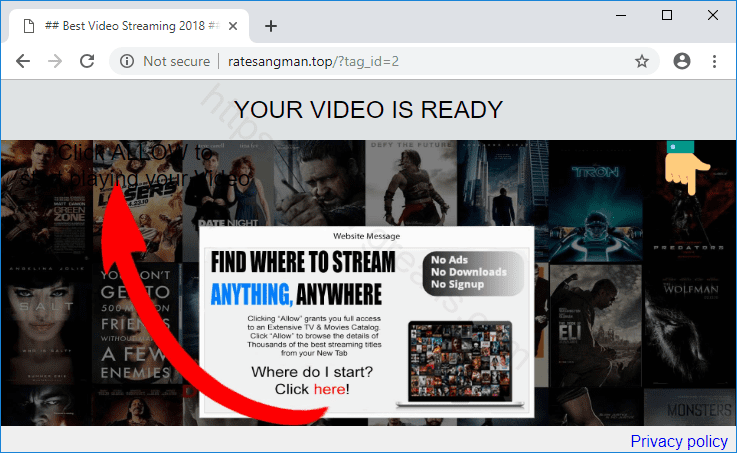
Task: Open the user profile avatar icon
Action: pos(682,61)
